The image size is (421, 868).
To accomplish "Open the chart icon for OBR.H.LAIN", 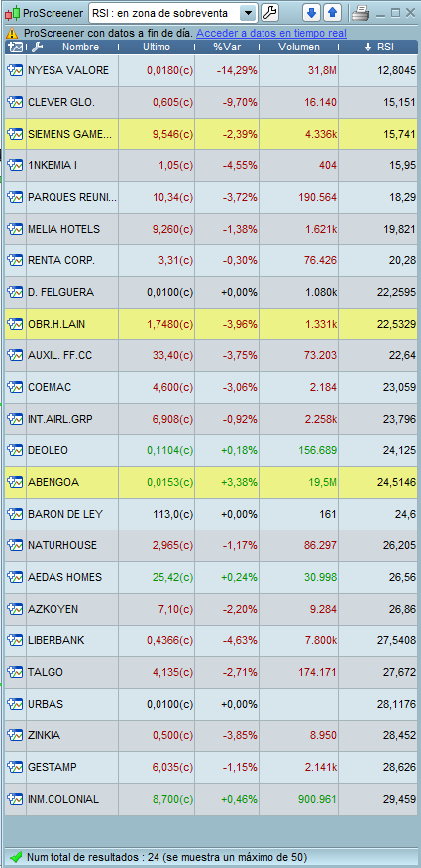I will 15,324.
